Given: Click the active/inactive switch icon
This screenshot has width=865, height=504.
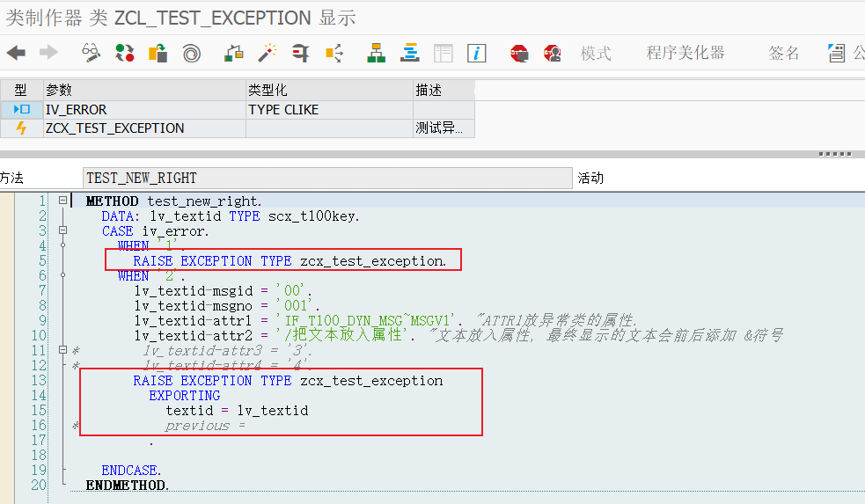Looking at the screenshot, I should 125,53.
